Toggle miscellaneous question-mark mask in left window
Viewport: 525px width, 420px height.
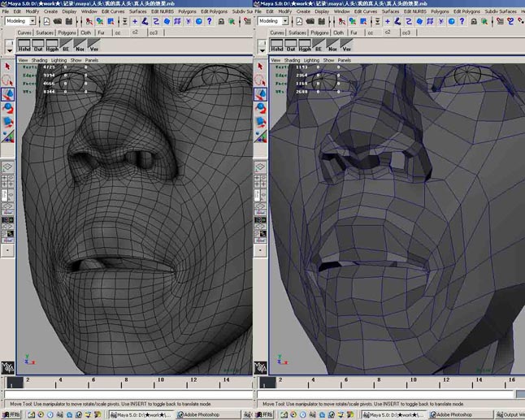click(x=210, y=21)
